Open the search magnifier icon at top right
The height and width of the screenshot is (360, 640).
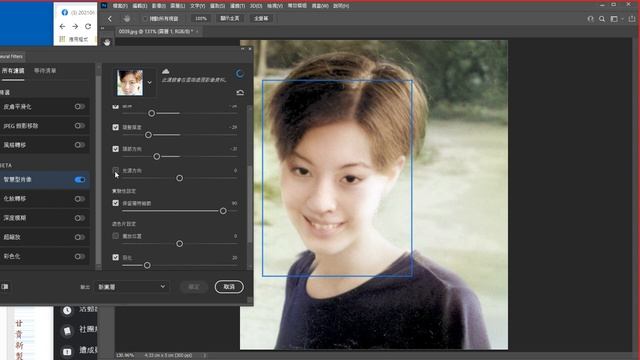tap(602, 19)
